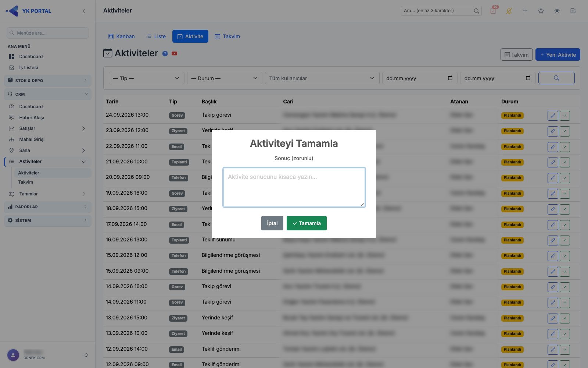Click the Yeni Aktivite button
588x368 pixels.
(x=558, y=54)
